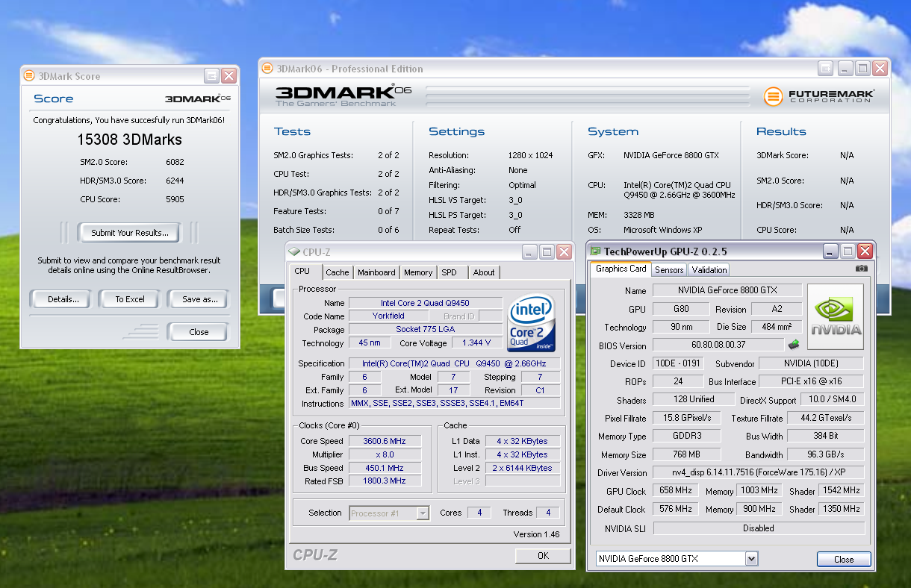Click the Save as... button
Screen dimensions: 911x588
(x=199, y=299)
